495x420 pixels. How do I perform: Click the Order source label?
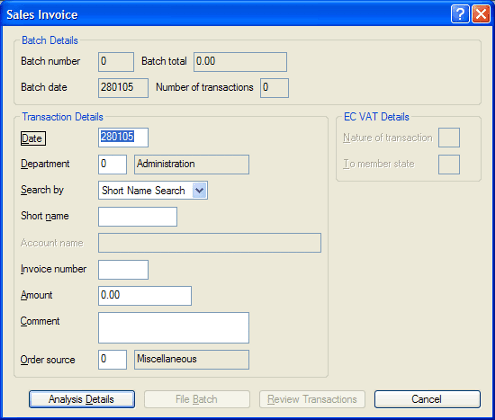point(48,360)
